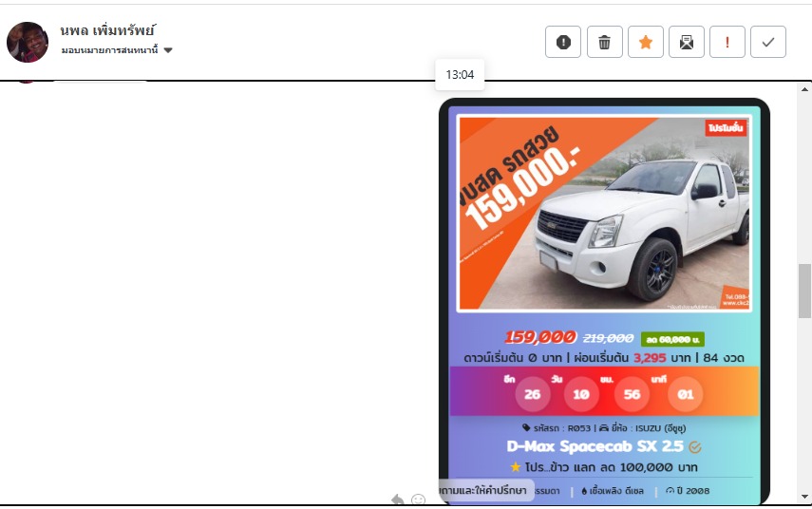The image size is (812, 509).
Task: Click the green ลด 60,000 discount badge
Action: (672, 339)
